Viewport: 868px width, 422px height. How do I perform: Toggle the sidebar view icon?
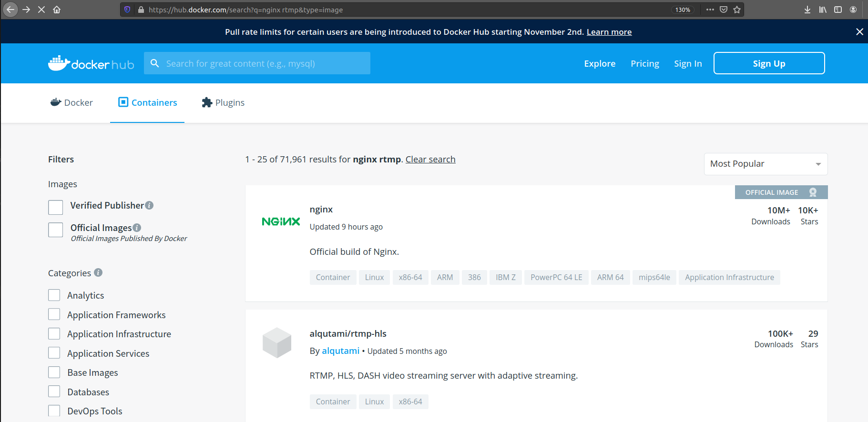click(x=838, y=10)
